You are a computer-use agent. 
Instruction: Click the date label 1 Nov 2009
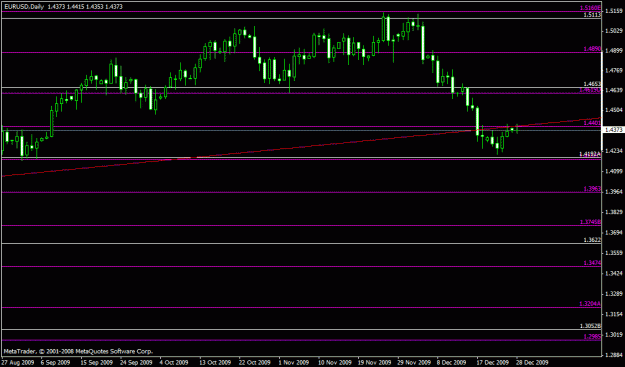pyautogui.click(x=293, y=363)
